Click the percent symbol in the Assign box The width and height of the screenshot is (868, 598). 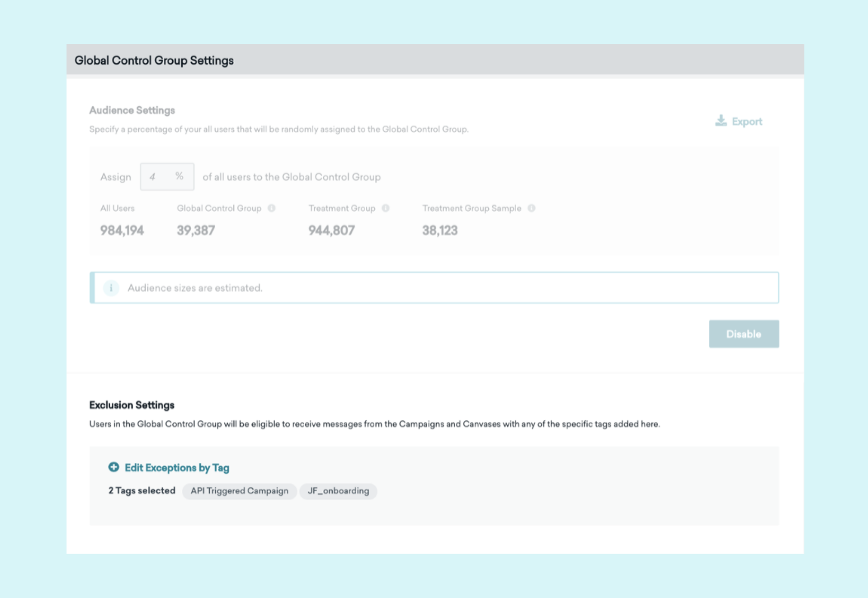179,176
